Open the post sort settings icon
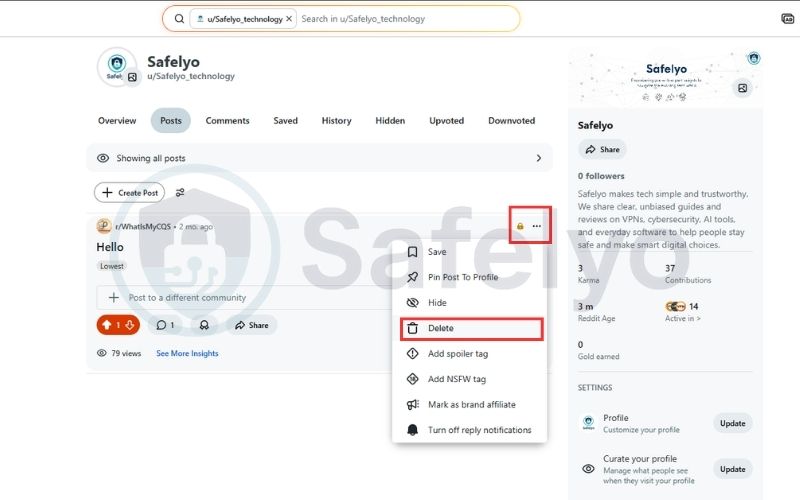 (180, 193)
